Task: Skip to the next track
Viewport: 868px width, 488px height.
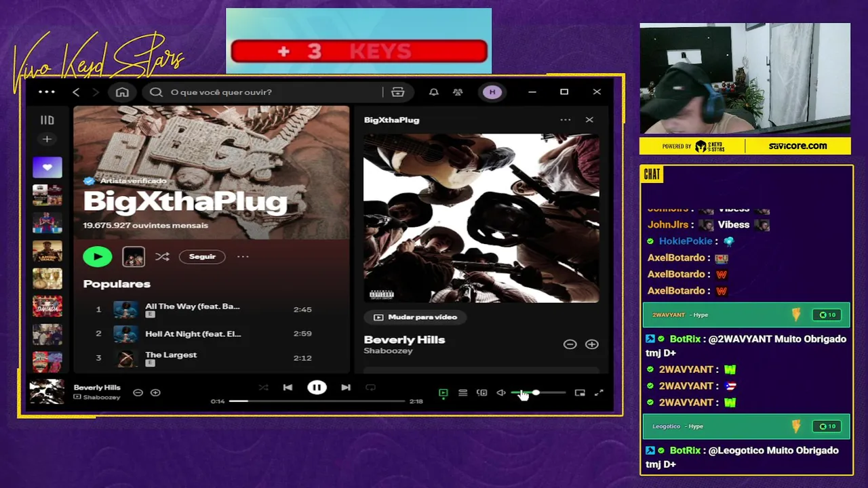Action: point(346,387)
